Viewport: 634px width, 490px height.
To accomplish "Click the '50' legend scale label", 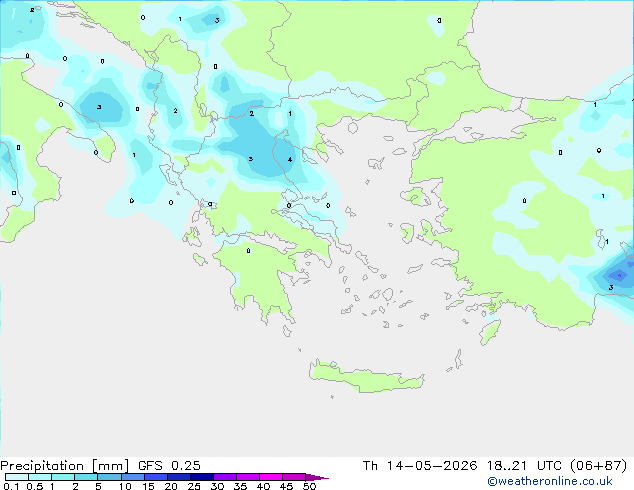I will (x=309, y=486).
